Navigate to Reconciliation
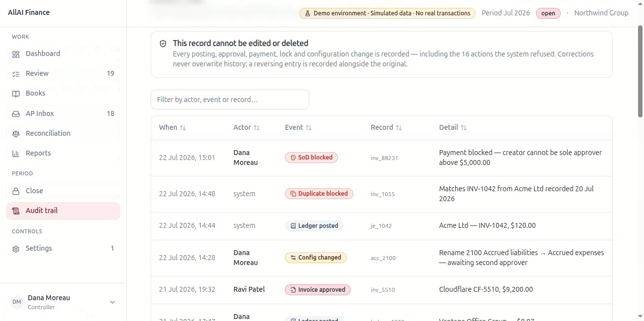This screenshot has width=644, height=321. (x=63, y=133)
